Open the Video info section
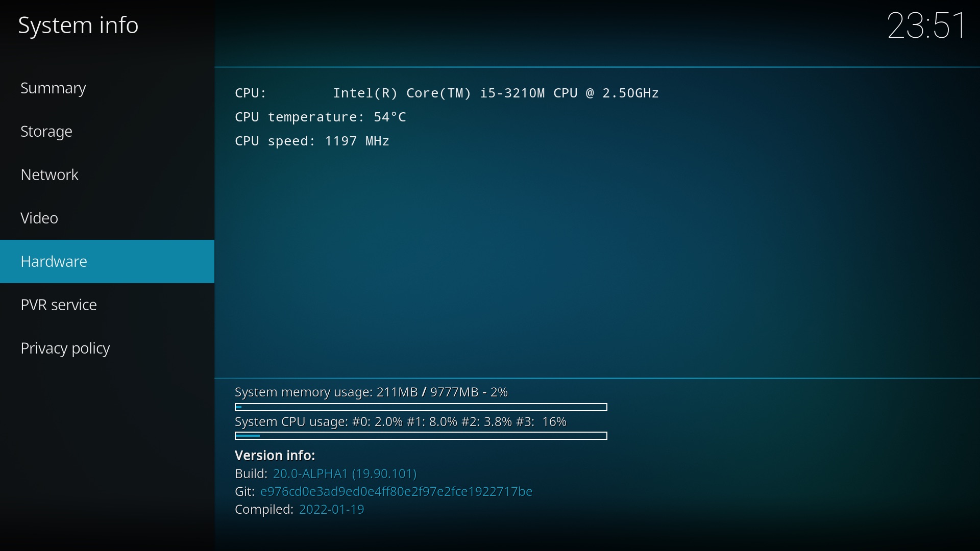980x551 pixels. coord(39,218)
